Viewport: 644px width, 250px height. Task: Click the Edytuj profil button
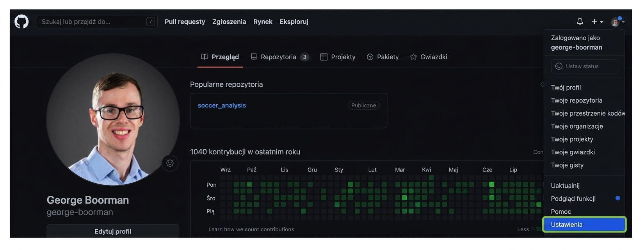(x=113, y=231)
